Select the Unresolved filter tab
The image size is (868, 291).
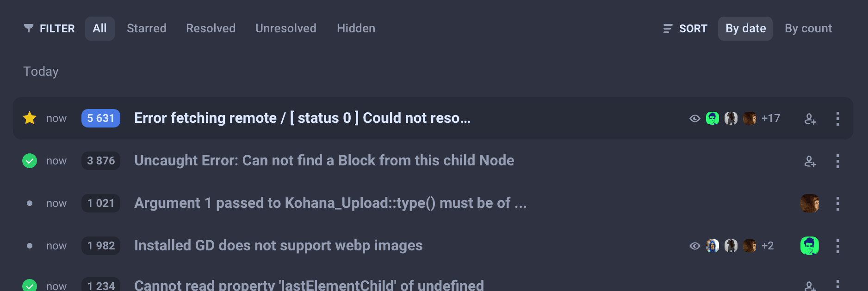tap(285, 29)
